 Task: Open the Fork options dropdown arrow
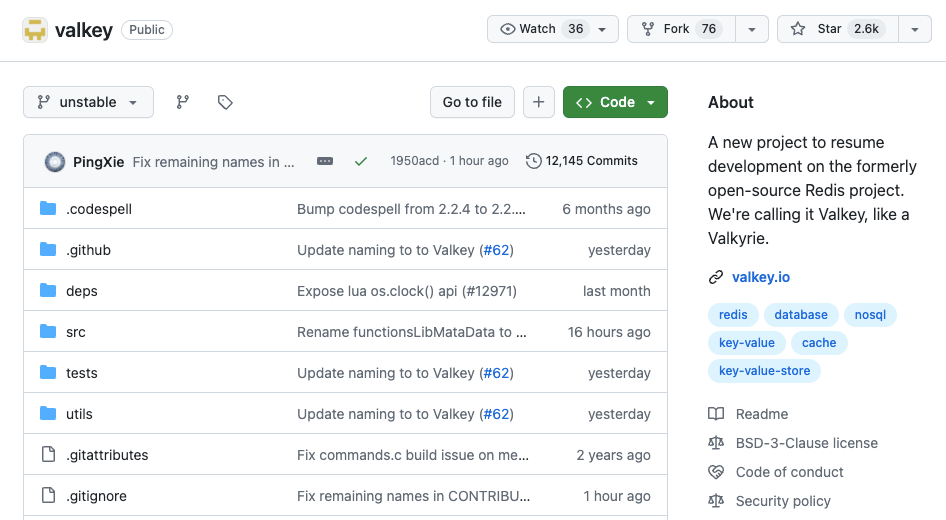pos(752,29)
